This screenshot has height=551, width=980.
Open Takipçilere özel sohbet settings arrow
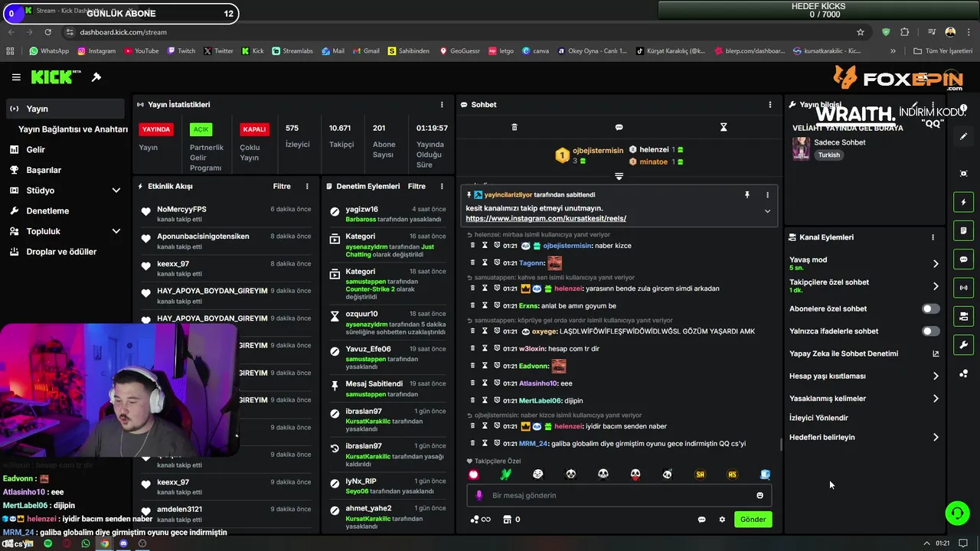click(x=936, y=286)
